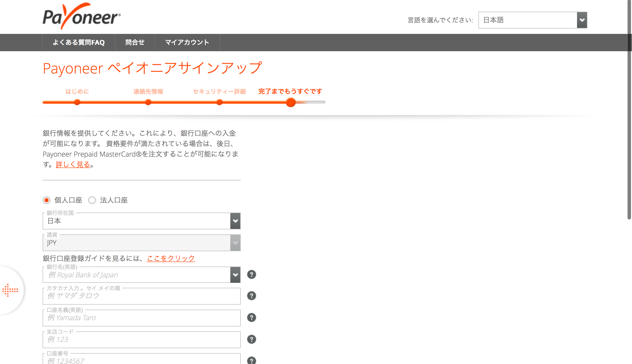Click the 連絡先情報 progress bar dot
This screenshot has width=632, height=364.
tap(148, 102)
